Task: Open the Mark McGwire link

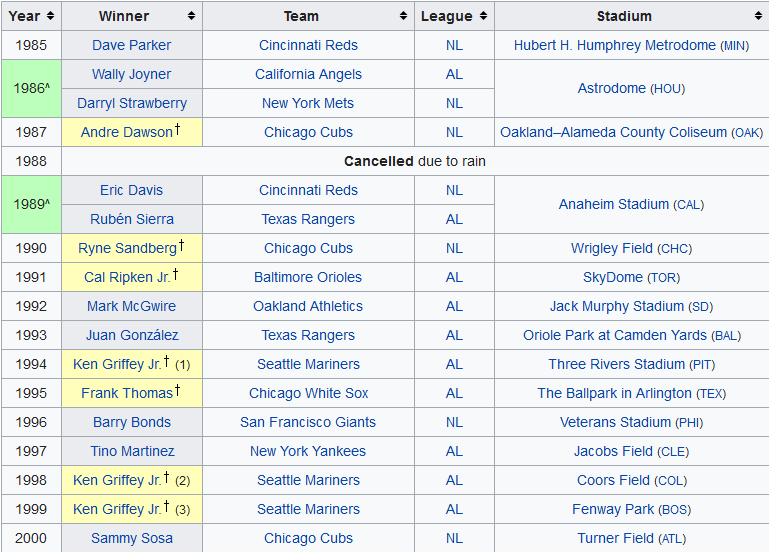Action: (131, 306)
